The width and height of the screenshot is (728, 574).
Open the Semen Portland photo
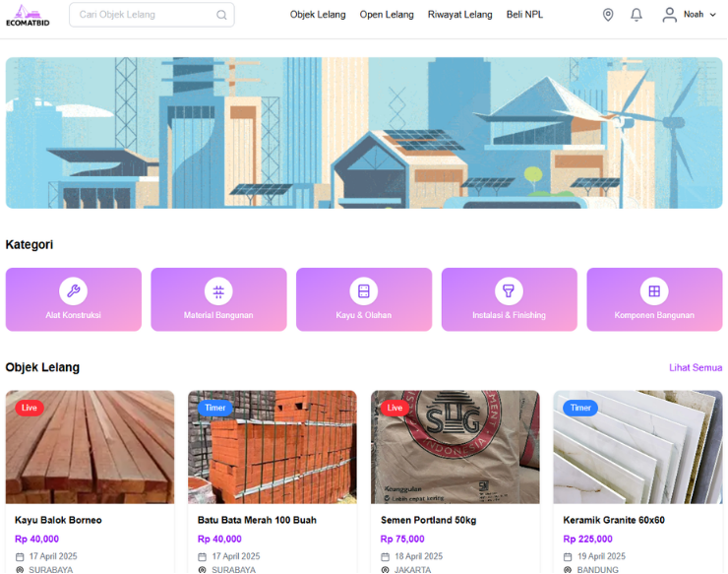pos(455,447)
